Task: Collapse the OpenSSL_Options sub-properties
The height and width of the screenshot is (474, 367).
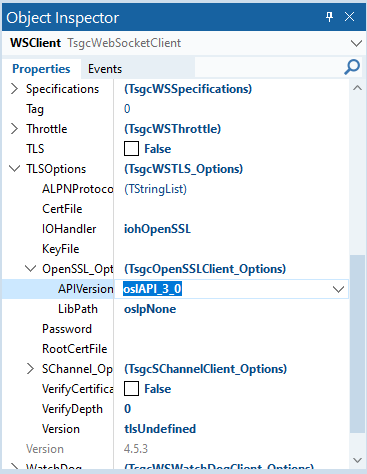Action: 30,268
